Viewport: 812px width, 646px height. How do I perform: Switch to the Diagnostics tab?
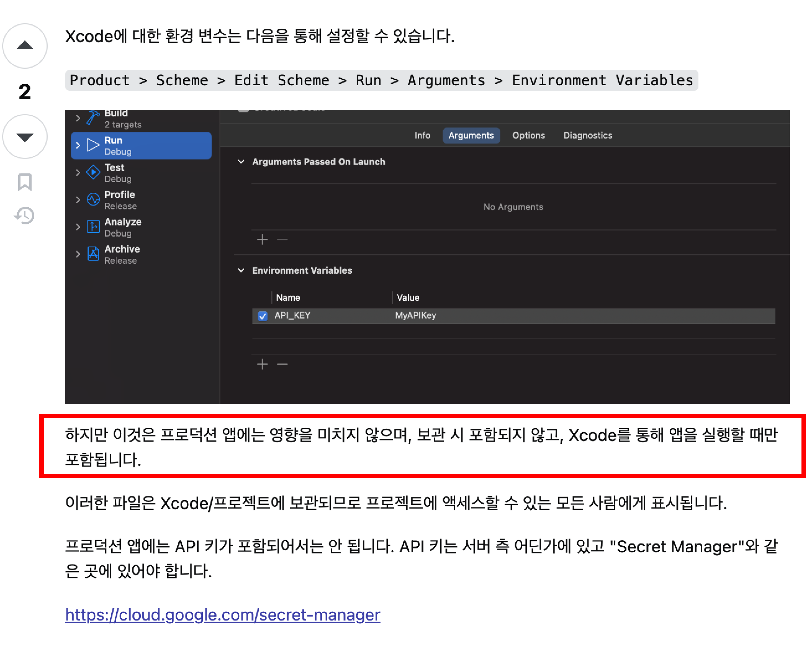tap(587, 135)
